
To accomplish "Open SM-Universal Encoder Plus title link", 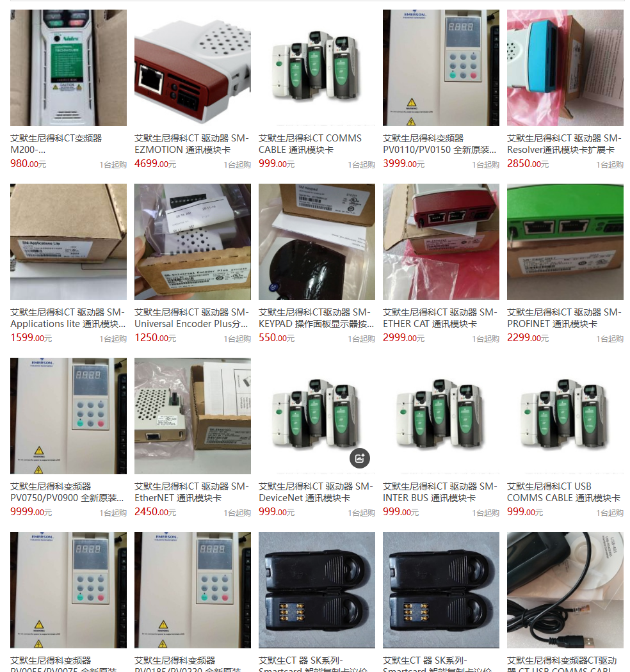I will pyautogui.click(x=191, y=318).
